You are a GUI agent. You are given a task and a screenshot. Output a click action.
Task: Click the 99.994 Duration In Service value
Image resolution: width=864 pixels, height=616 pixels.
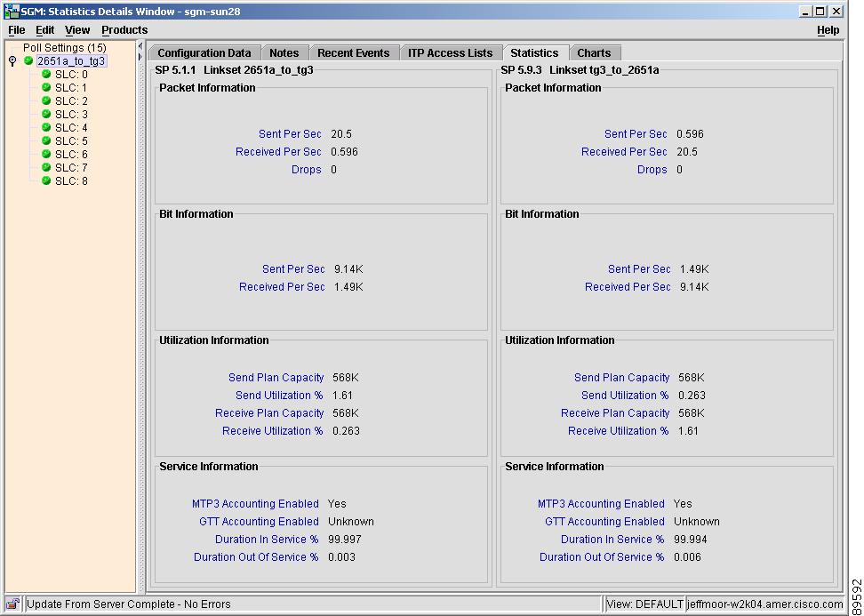691,539
